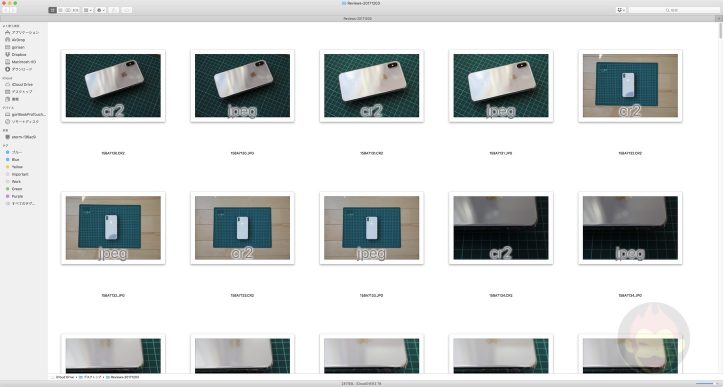This screenshot has width=723, height=387.
Task: Filter by the Purple tag
Action: tap(14, 196)
